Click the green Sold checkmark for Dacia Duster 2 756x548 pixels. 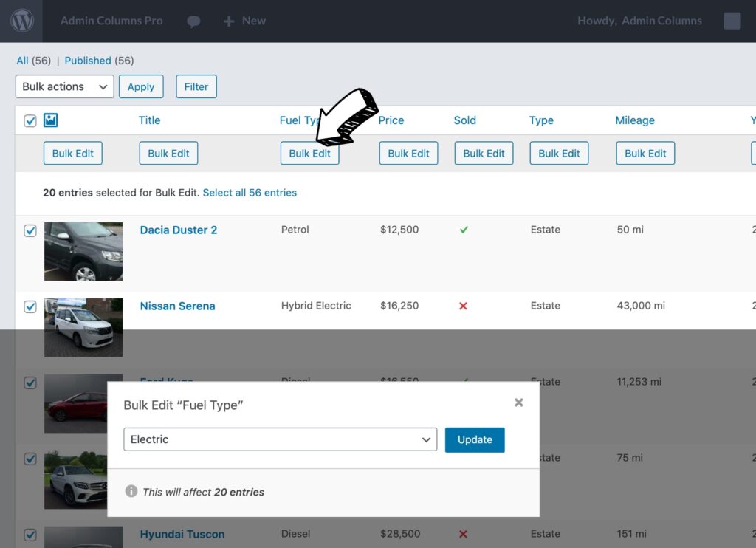tap(464, 230)
